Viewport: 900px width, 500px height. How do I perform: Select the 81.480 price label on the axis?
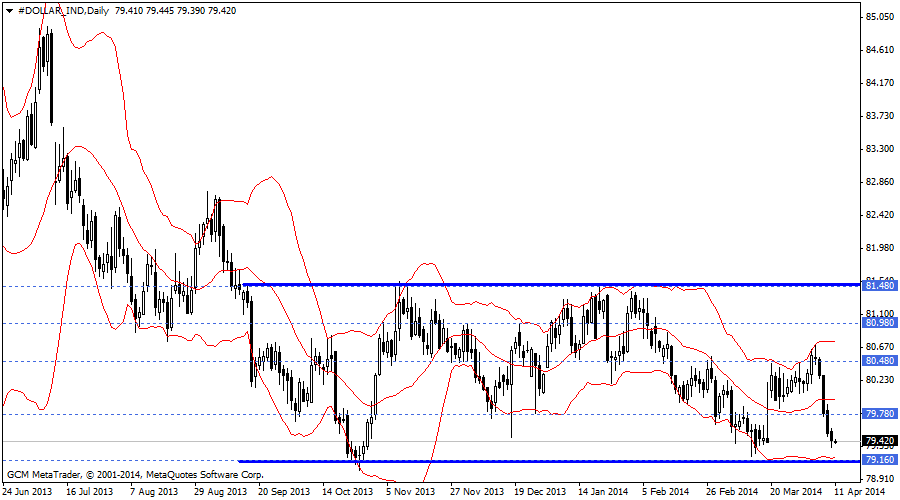pos(878,286)
